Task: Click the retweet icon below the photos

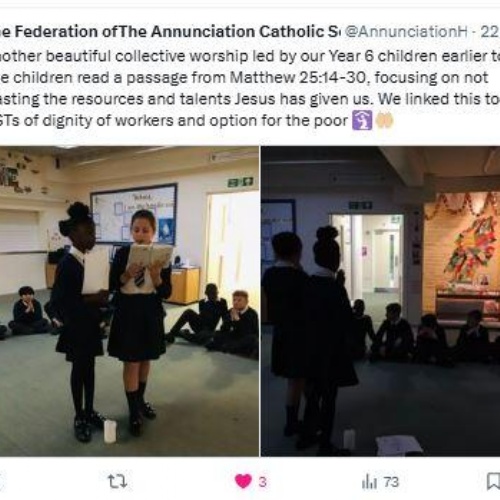Action: pyautogui.click(x=117, y=481)
